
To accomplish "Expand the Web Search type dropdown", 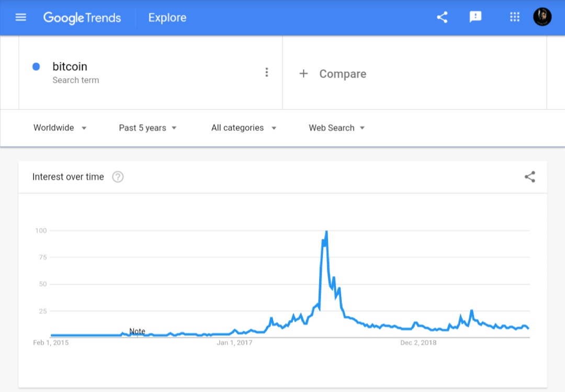I will click(336, 128).
